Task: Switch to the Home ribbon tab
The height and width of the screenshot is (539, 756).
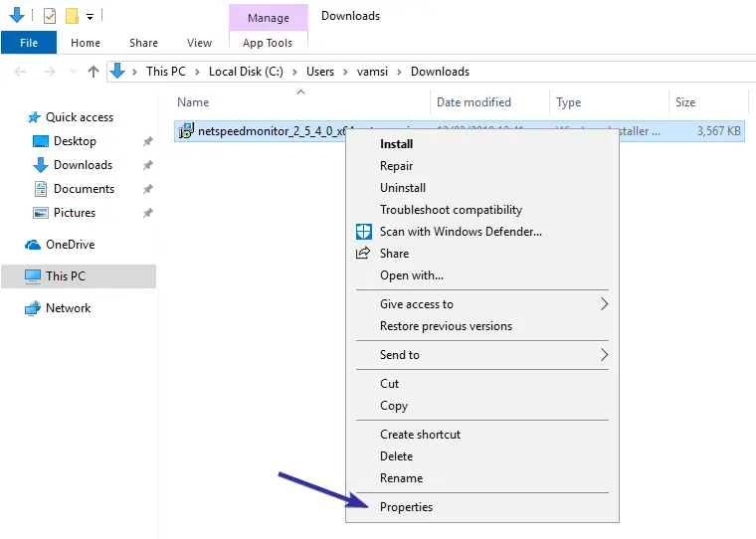Action: click(86, 43)
